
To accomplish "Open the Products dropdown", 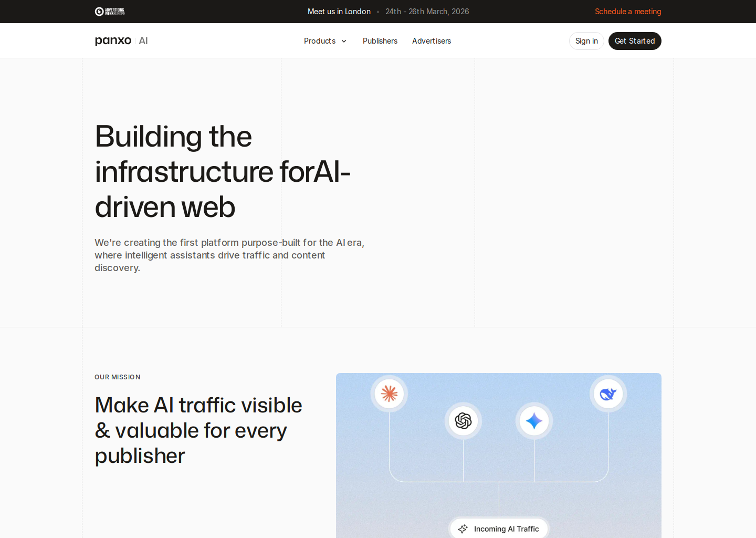I will click(320, 41).
